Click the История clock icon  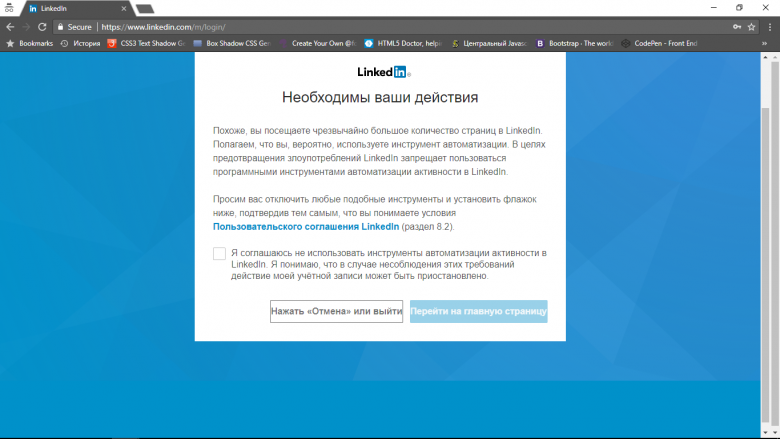(64, 43)
